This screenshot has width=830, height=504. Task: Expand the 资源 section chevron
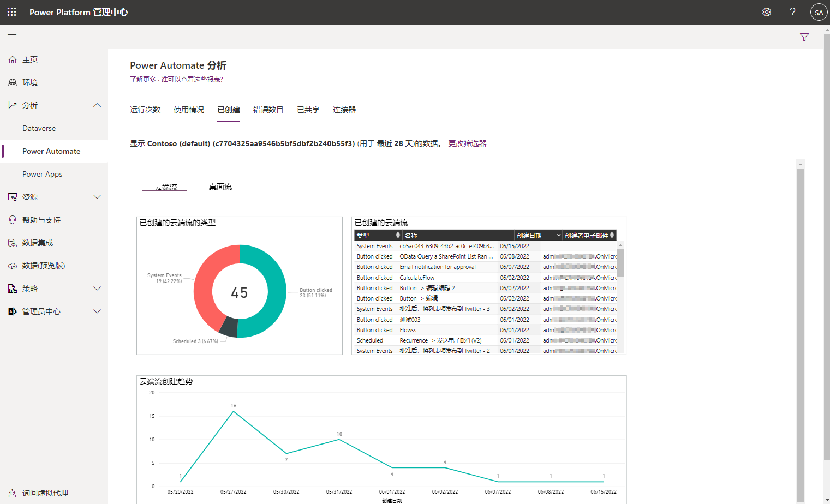click(x=97, y=197)
